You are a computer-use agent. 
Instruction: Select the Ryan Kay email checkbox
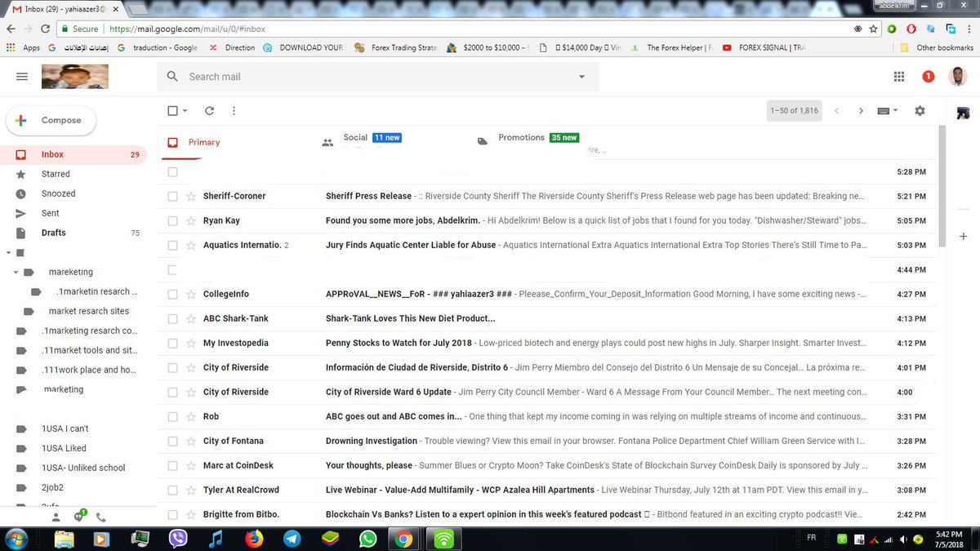[x=172, y=220]
